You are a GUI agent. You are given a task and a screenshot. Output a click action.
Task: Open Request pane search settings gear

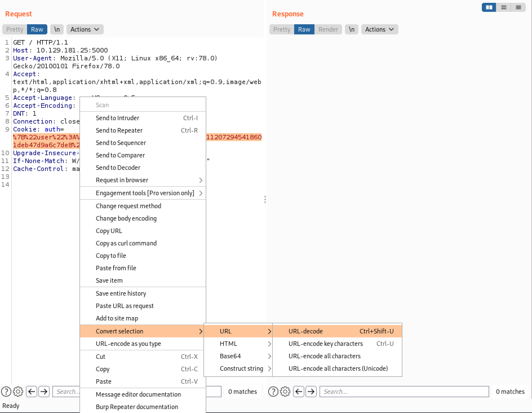pos(18,392)
